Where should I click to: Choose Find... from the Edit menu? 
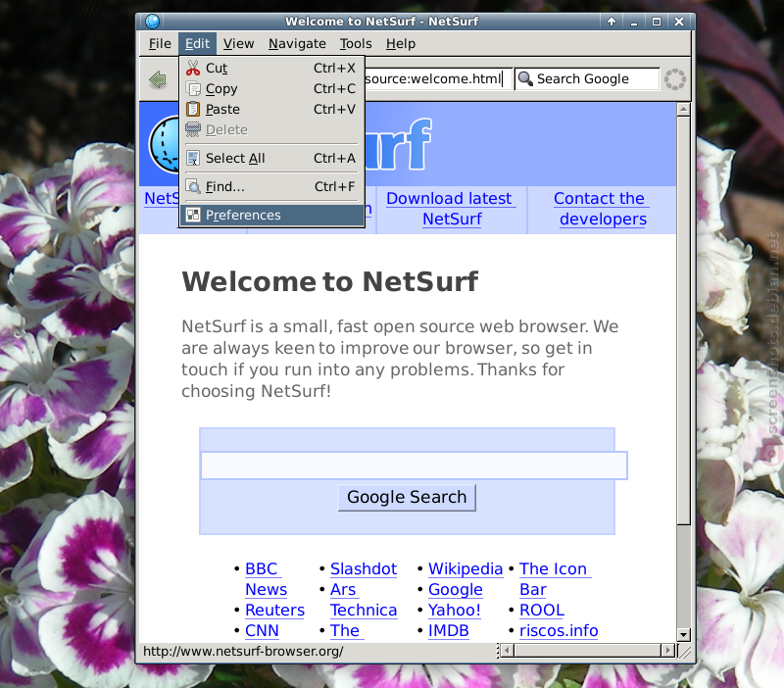[271, 186]
